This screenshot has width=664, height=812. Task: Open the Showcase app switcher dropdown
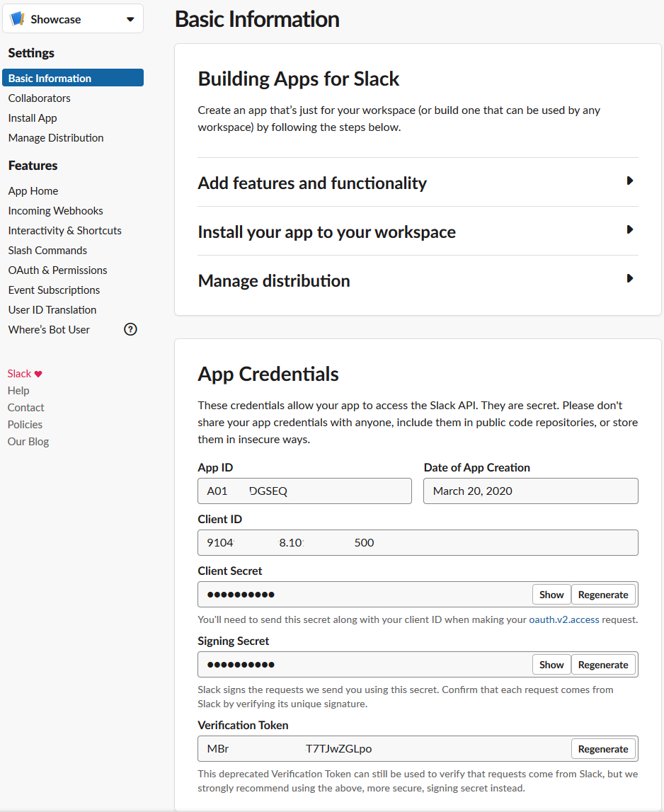click(x=130, y=20)
